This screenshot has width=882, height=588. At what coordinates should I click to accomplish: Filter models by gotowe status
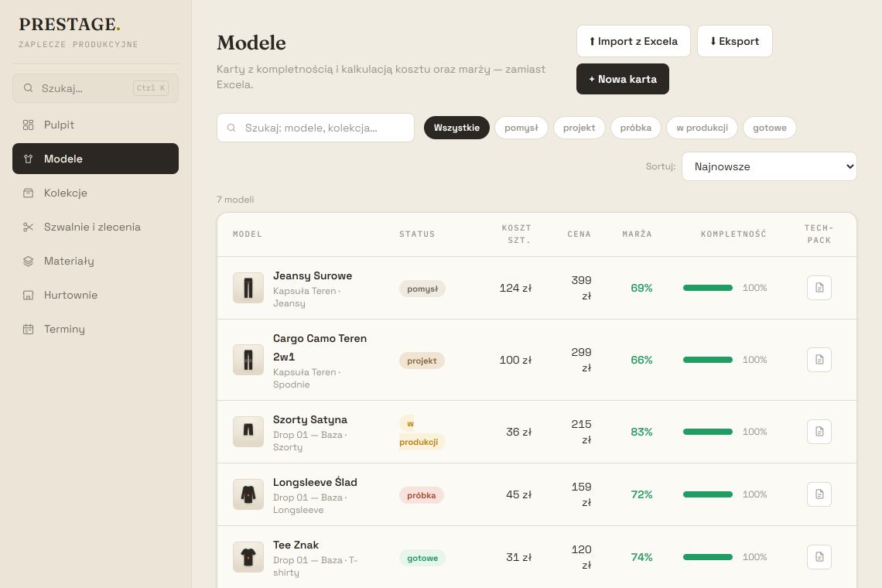point(770,128)
